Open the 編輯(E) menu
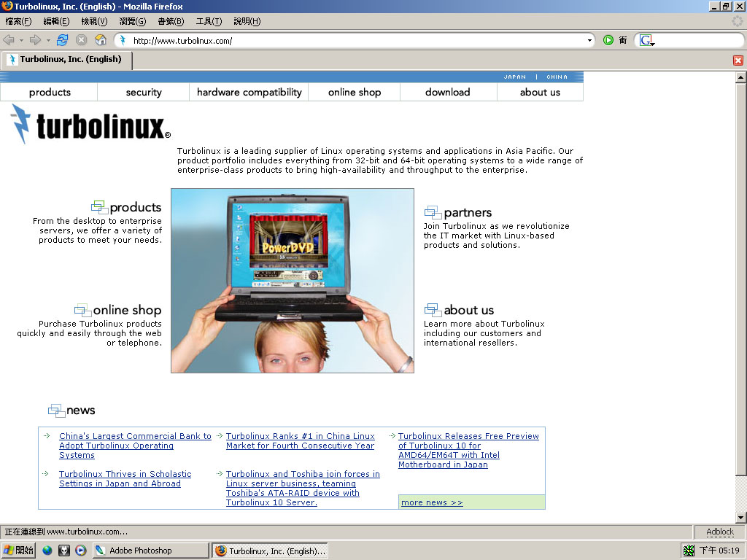This screenshot has width=747, height=560. click(56, 21)
